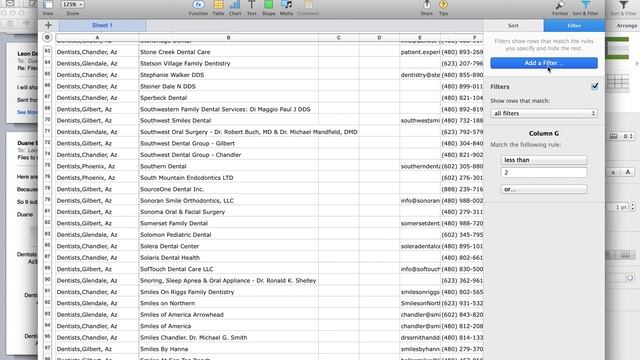Open the 125% zoom dropdown
Image resolution: width=640 pixels, height=360 pixels.
pyautogui.click(x=73, y=4)
